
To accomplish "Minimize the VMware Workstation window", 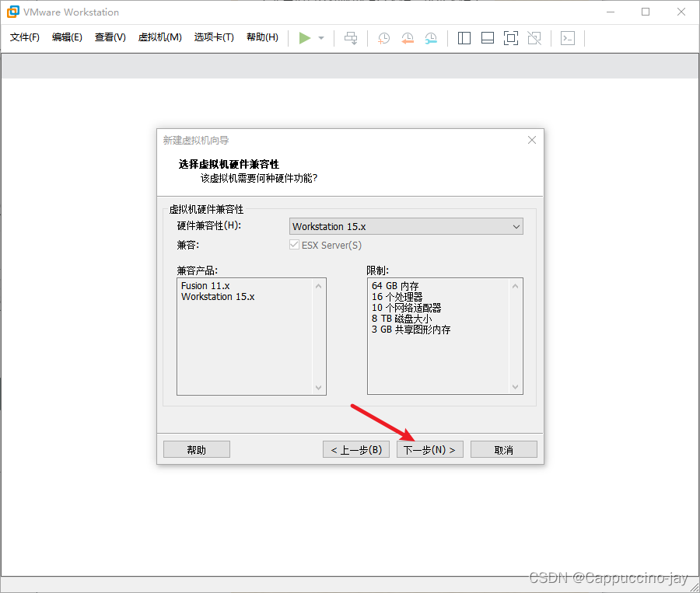I will [611, 12].
